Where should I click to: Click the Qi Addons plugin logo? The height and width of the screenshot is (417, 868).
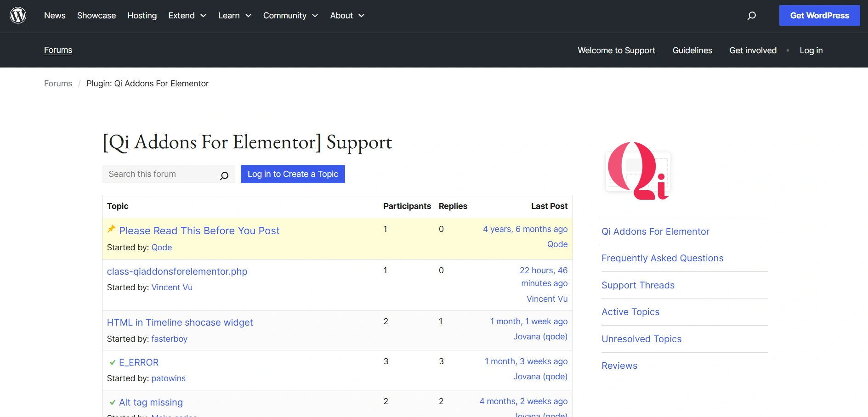tap(638, 171)
